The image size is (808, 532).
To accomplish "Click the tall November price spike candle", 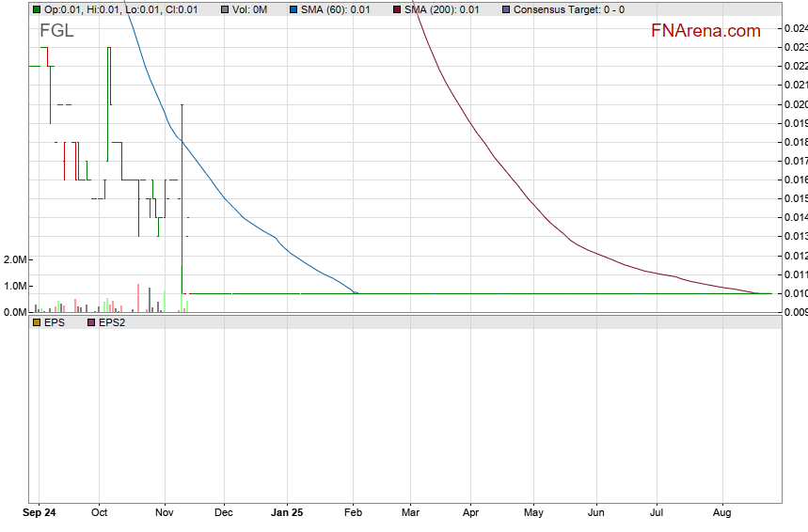I will click(x=181, y=188).
